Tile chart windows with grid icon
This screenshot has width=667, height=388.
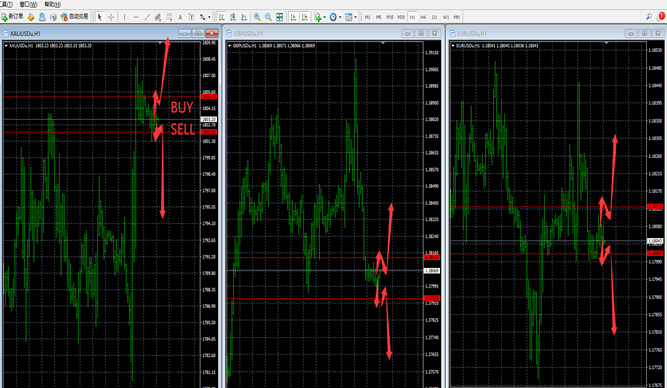tap(279, 17)
